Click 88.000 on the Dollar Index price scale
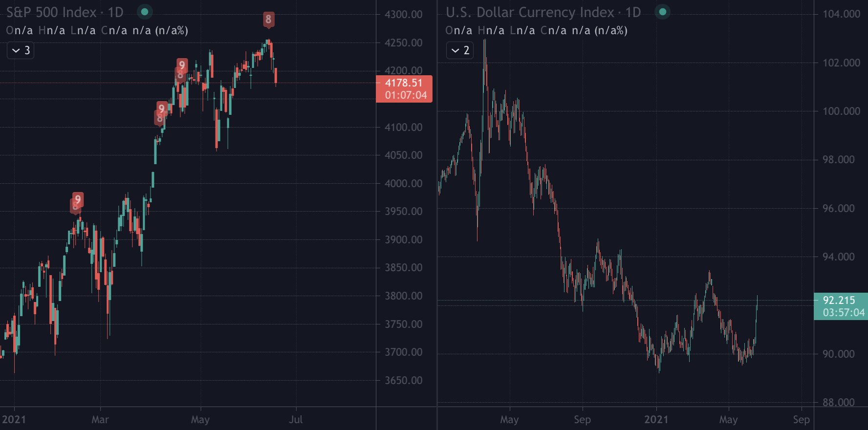The image size is (868, 430). coord(839,402)
